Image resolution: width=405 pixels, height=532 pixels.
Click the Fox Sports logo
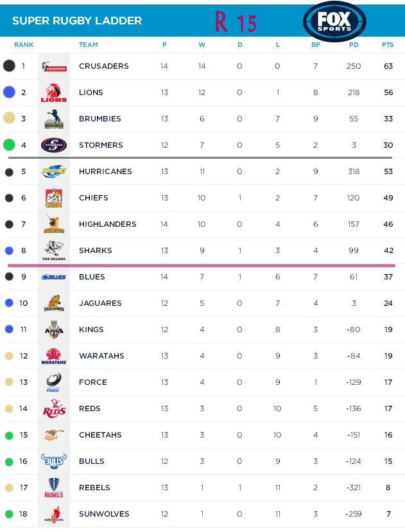(x=334, y=22)
